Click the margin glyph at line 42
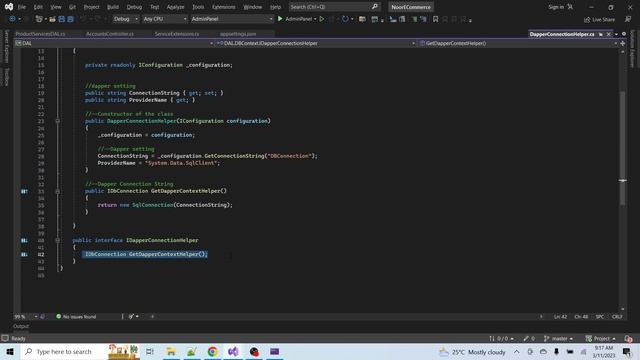The image size is (640, 360). coord(24,254)
